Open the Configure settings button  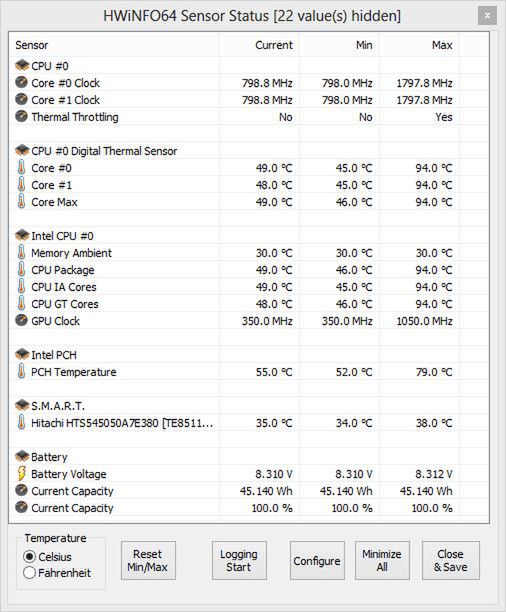click(317, 560)
